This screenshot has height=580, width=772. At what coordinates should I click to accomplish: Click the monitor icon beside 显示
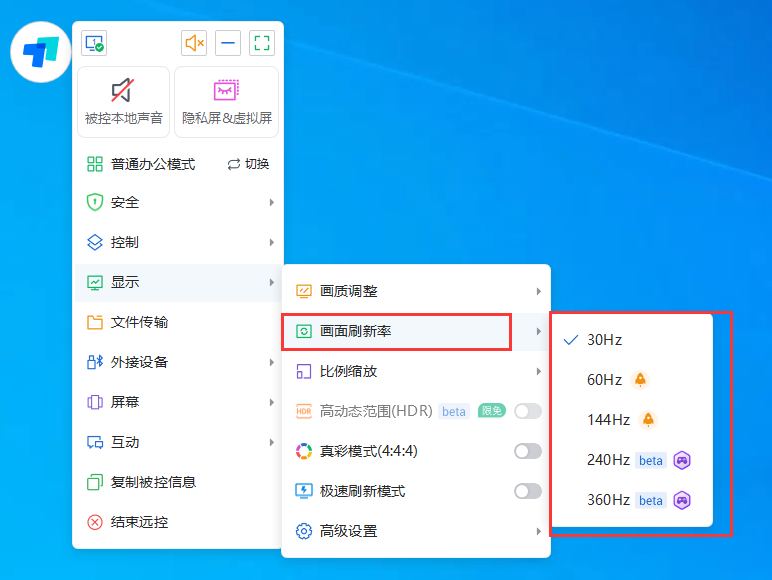[x=95, y=283]
